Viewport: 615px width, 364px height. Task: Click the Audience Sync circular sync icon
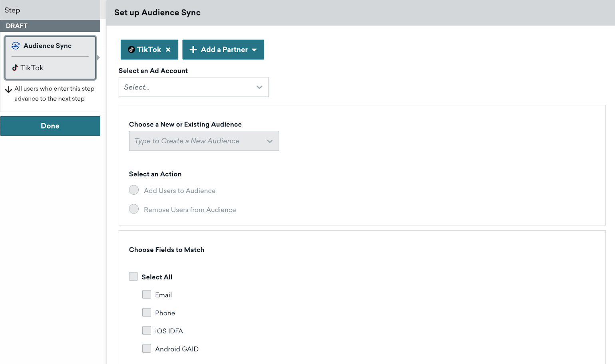coord(16,45)
